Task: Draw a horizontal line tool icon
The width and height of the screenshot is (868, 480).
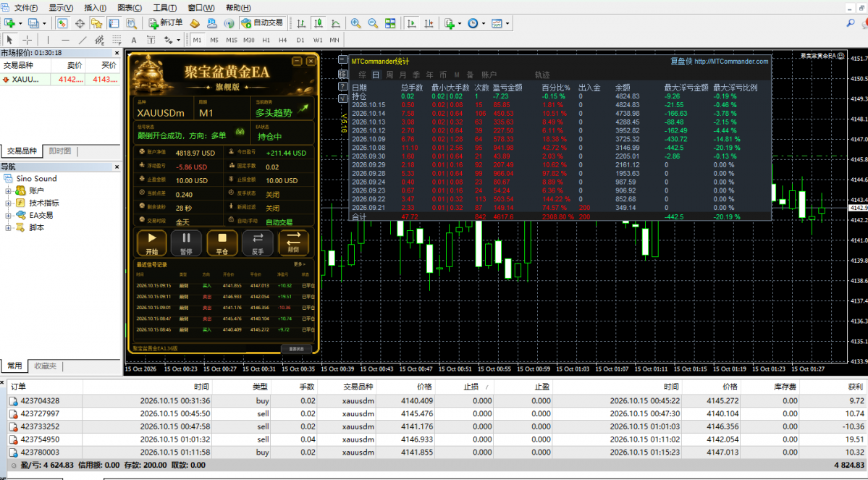Action: 65,40
